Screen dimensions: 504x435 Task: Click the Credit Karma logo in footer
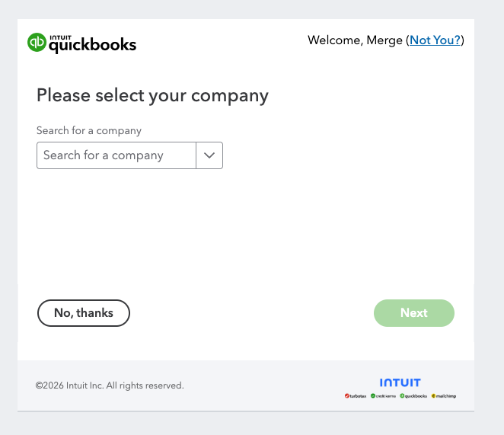383,396
